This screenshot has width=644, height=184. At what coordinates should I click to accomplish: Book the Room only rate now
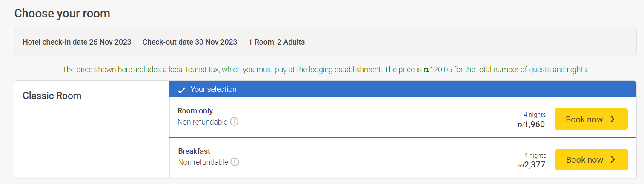591,119
